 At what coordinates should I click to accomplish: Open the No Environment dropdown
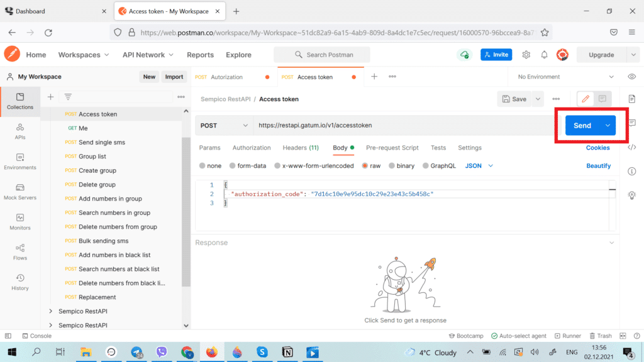point(565,77)
